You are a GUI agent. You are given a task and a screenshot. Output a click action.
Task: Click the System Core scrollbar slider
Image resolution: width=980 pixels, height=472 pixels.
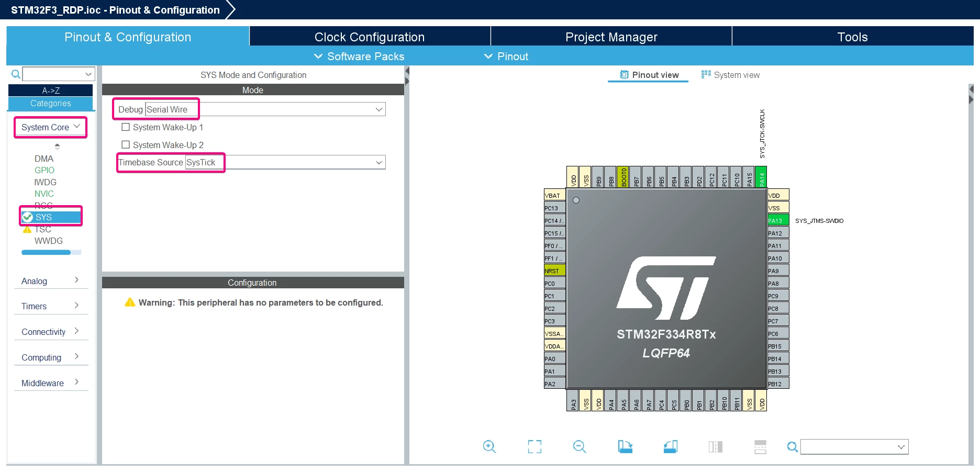(x=46, y=252)
